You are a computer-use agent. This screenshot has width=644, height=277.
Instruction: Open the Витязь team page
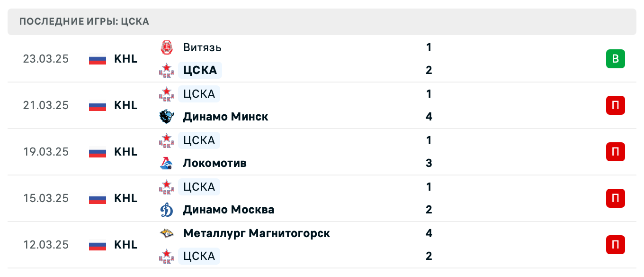click(x=202, y=47)
